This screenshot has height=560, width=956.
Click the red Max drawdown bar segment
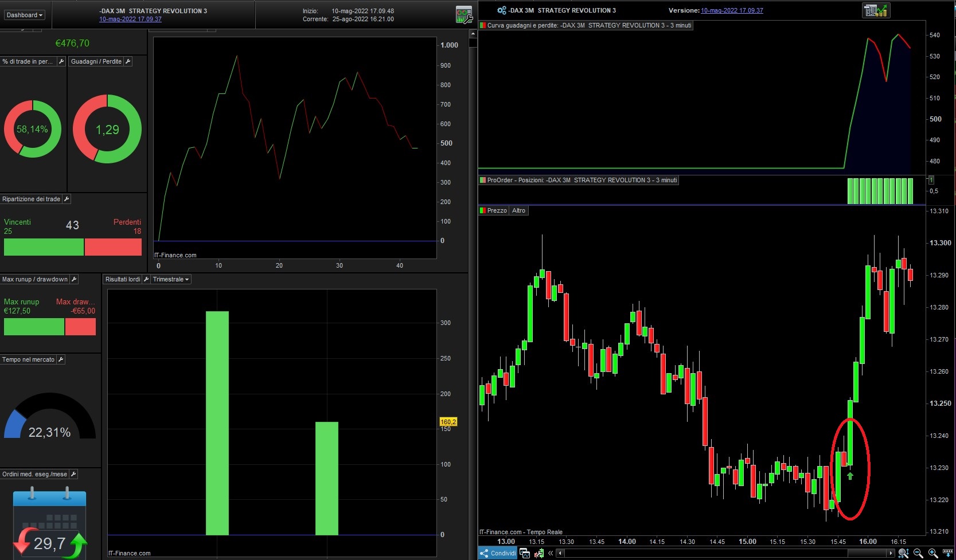click(80, 327)
